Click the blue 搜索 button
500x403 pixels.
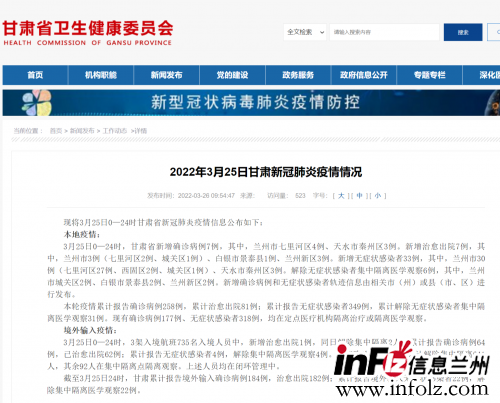(463, 32)
